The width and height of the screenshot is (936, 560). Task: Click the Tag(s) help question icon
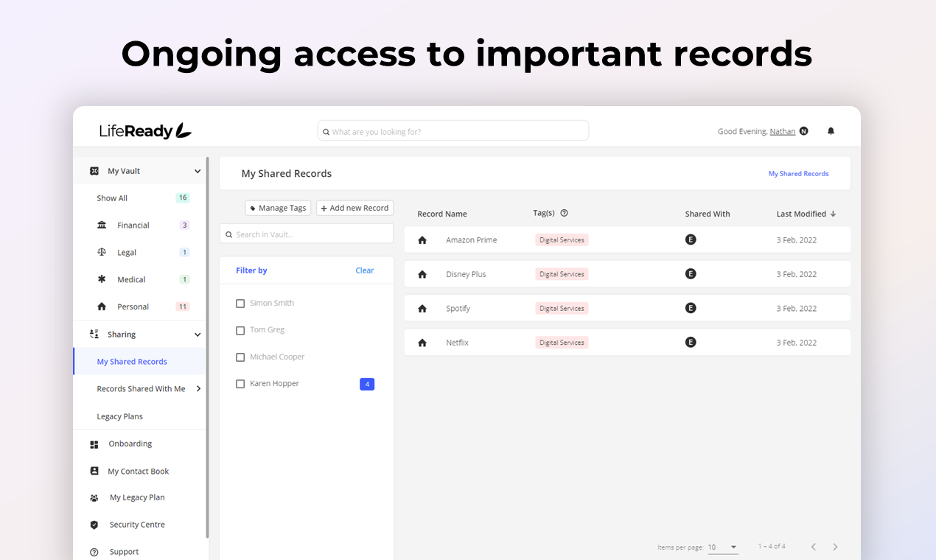565,213
